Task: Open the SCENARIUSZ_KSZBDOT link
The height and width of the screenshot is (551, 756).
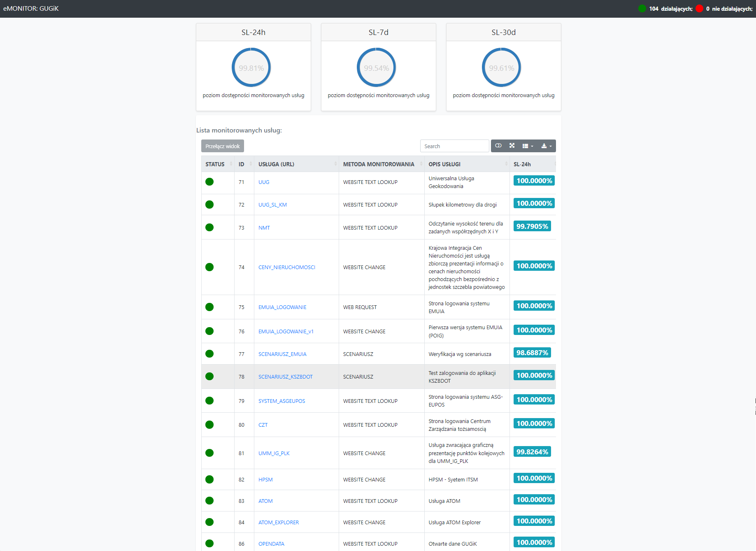Action: (x=286, y=377)
